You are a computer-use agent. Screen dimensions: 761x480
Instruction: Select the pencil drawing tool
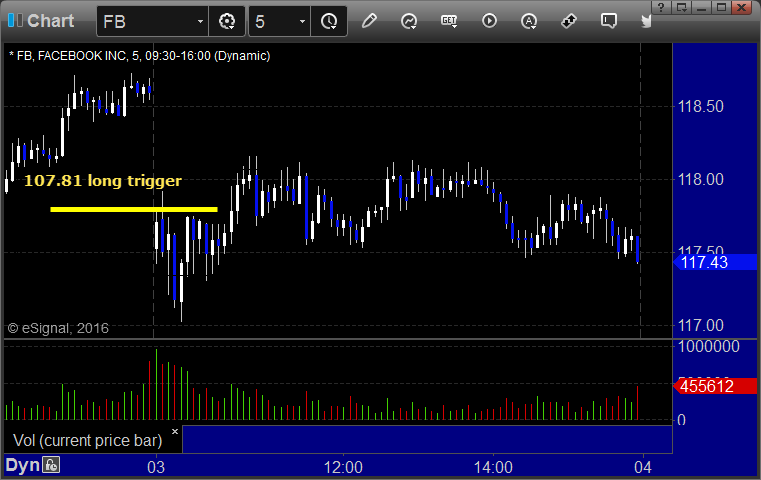(369, 21)
